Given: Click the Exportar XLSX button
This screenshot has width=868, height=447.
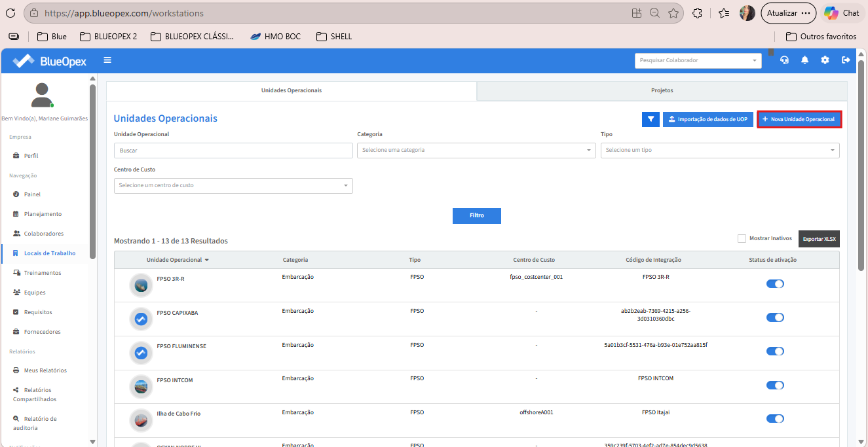Looking at the screenshot, I should [819, 239].
